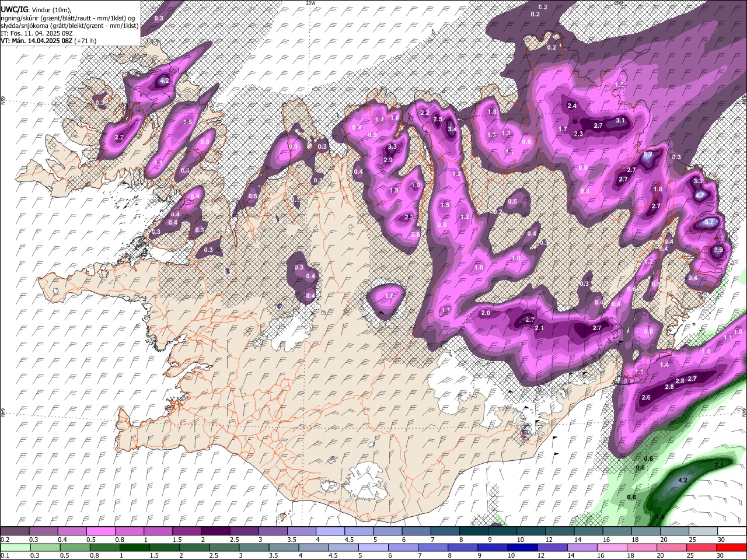747x560 pixels.
Task: Click the '15W' longitude label
Action: (x=619, y=3)
